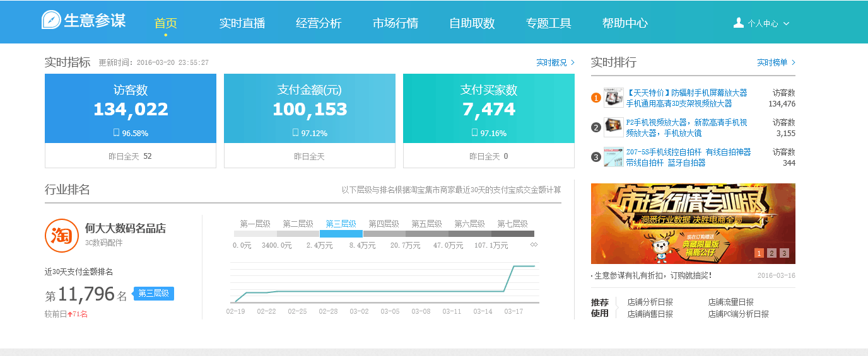
Task: Expand the 个人中心 dropdown arrow
Action: click(786, 24)
